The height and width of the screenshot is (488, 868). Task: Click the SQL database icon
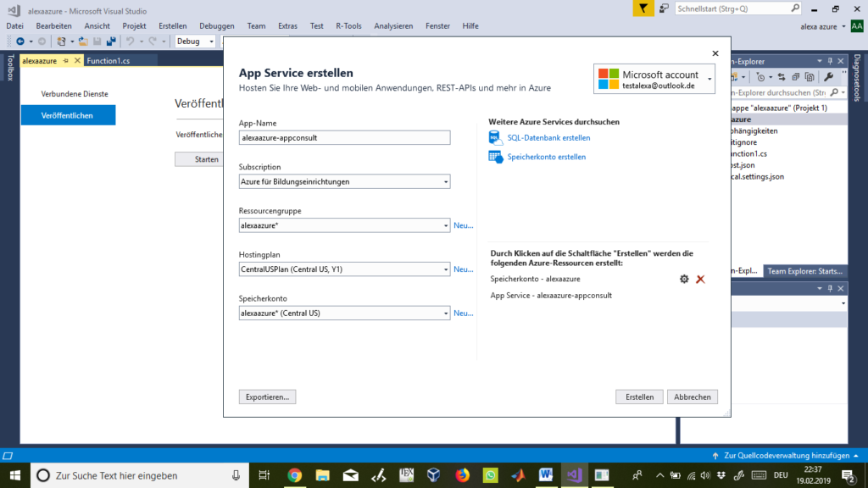point(495,137)
